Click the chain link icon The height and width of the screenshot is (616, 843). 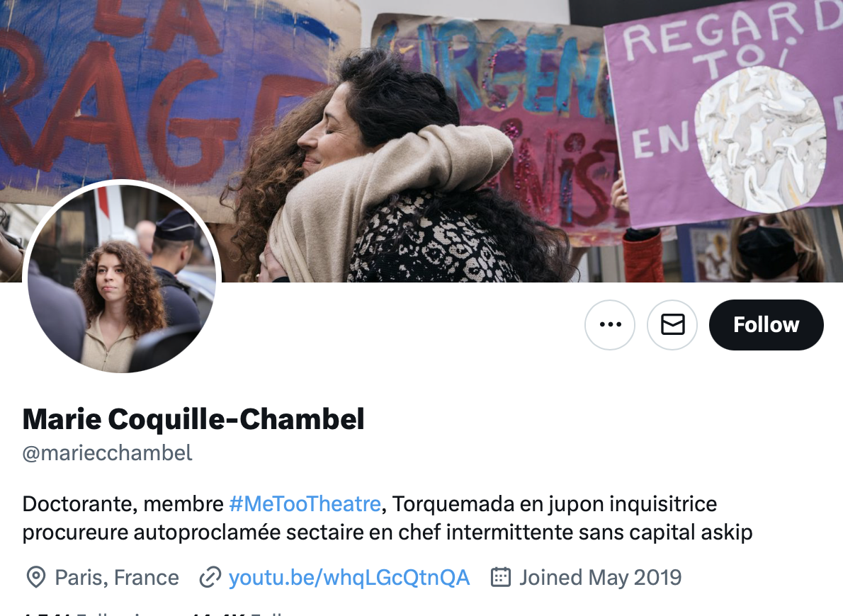point(210,578)
